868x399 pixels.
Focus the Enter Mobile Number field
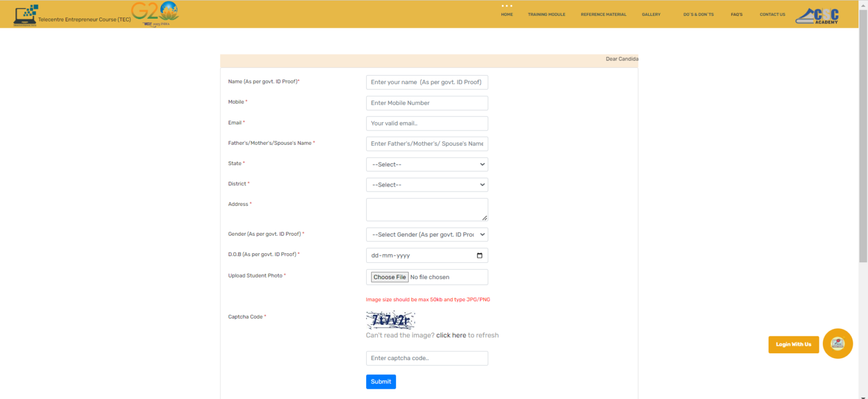[x=427, y=103]
